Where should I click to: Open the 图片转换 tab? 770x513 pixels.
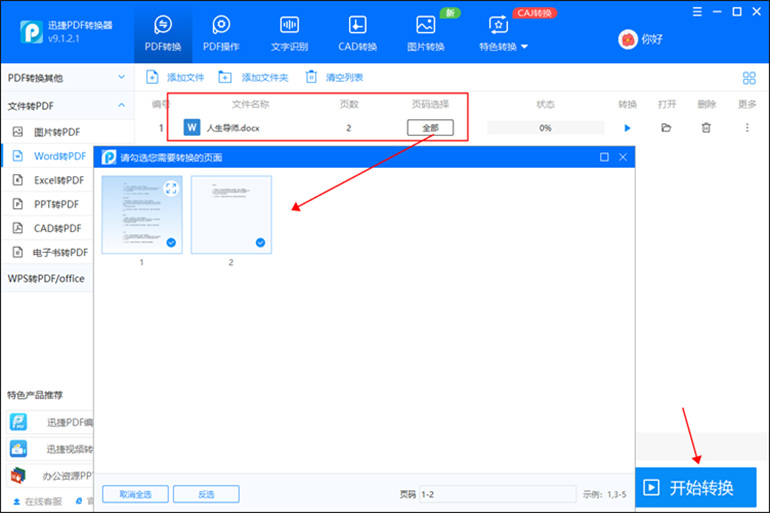tap(426, 33)
